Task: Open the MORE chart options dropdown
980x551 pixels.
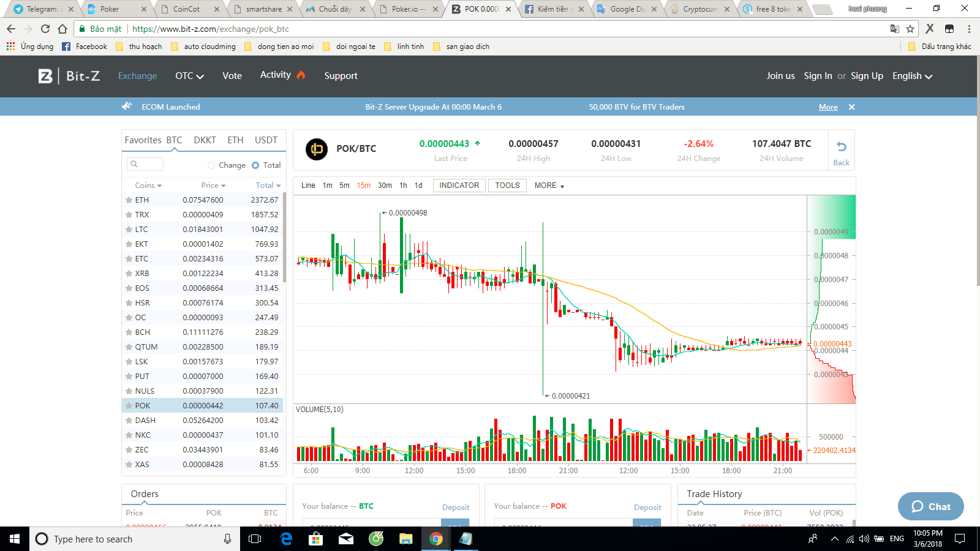Action: 549,186
